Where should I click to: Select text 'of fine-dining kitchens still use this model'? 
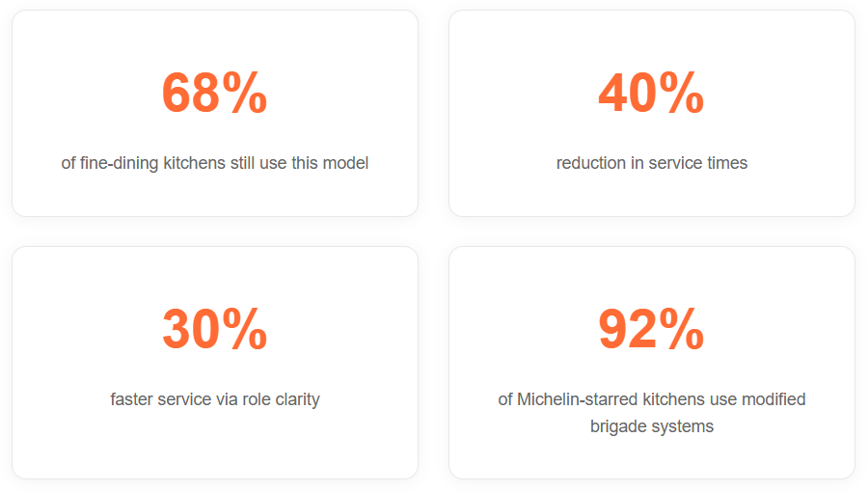(215, 163)
